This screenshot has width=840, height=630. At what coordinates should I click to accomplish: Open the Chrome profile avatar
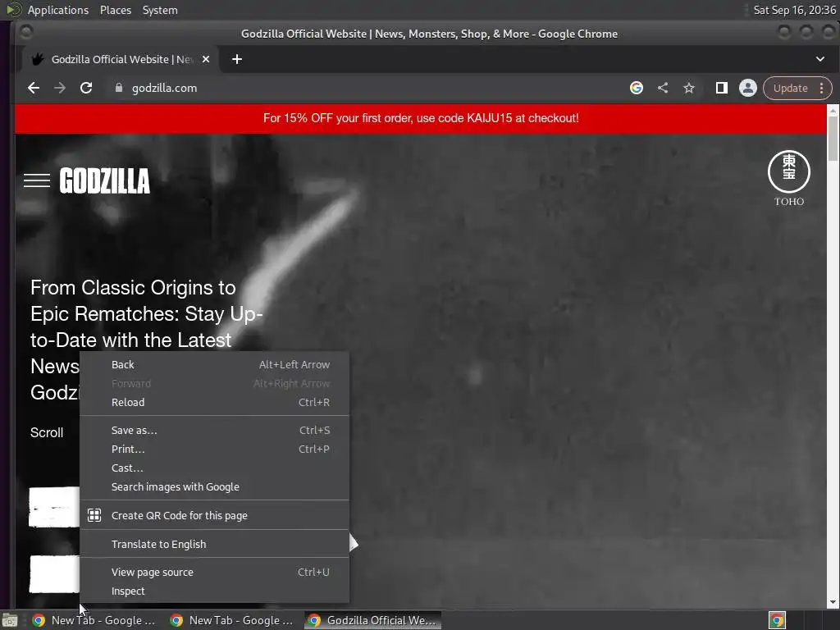(748, 88)
